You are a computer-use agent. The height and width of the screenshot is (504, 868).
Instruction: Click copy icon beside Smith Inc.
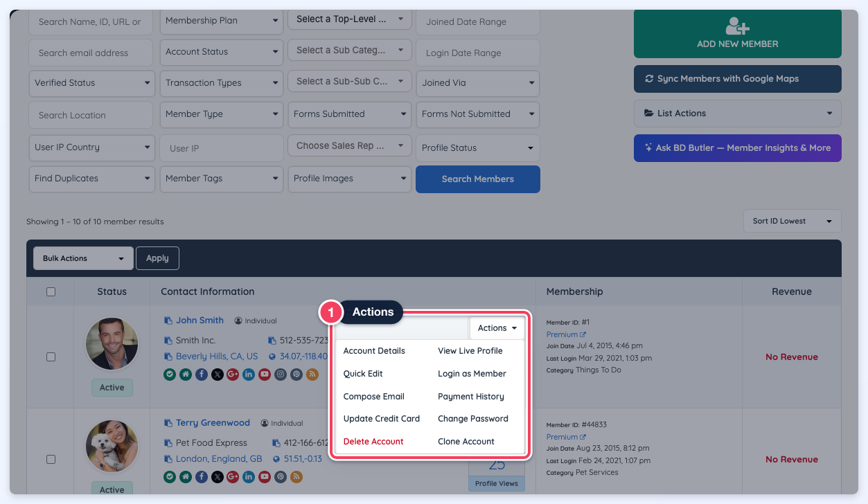click(x=168, y=341)
